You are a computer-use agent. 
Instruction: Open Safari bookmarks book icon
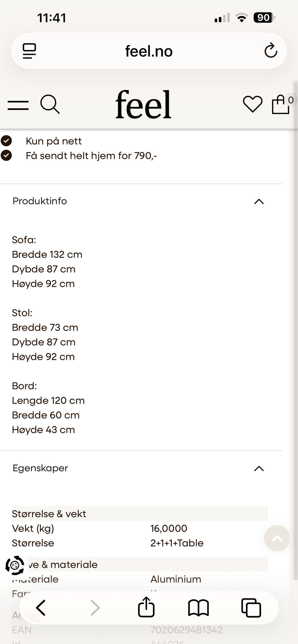click(198, 608)
